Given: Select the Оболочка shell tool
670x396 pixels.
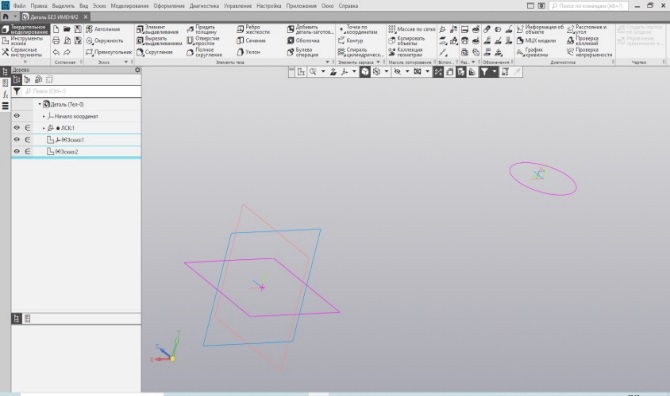Looking at the screenshot, I should click(x=303, y=41).
